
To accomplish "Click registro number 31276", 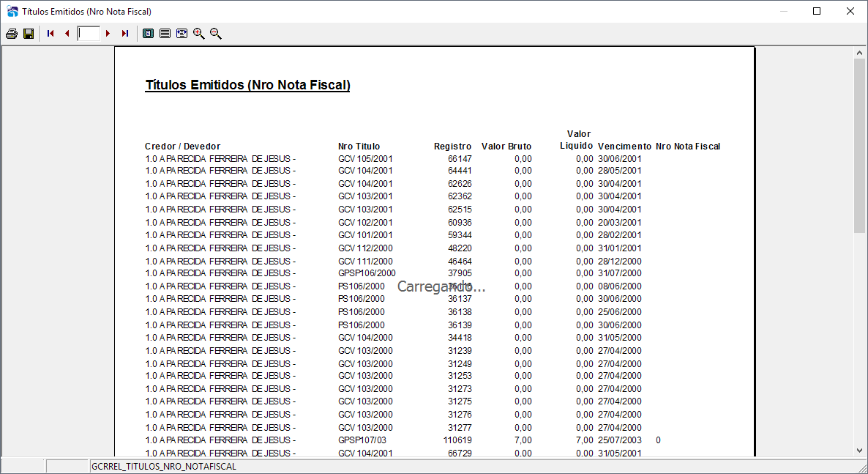I will pyautogui.click(x=460, y=415).
